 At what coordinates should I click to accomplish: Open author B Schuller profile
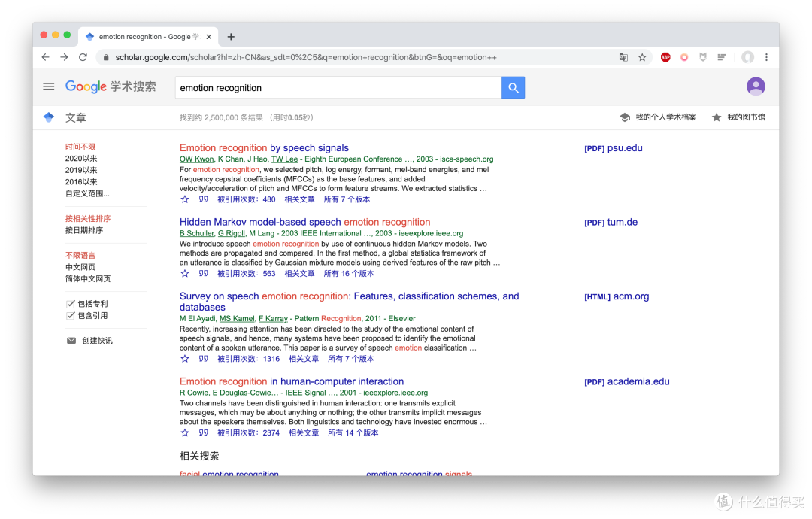(196, 234)
